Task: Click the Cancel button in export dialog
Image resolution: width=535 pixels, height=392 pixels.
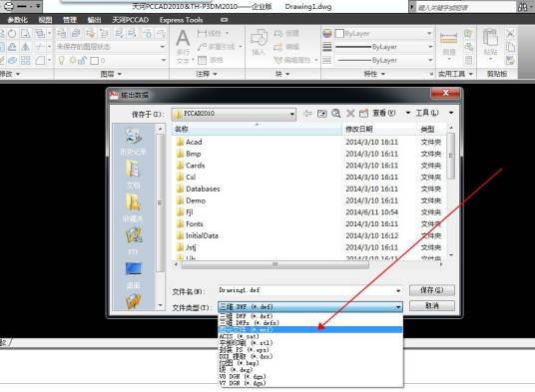Action: (x=432, y=306)
